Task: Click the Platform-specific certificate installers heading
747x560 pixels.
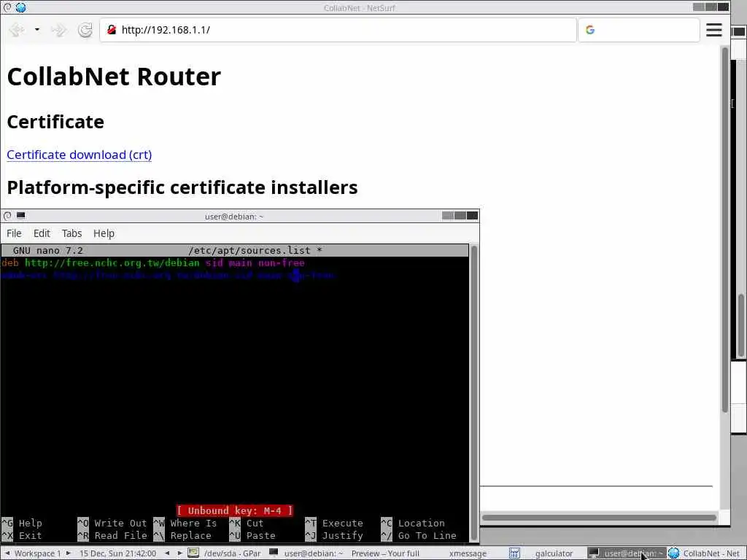Action: coord(182,187)
